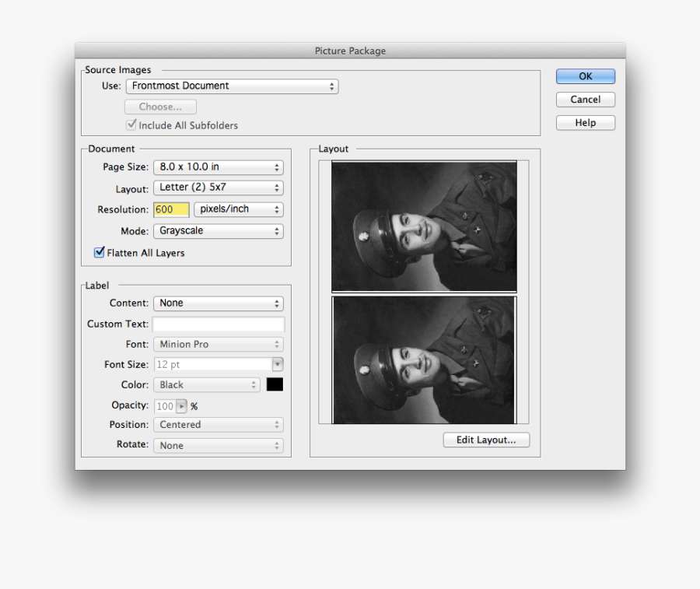Toggle Include All Subfolders checkbox
Screen dimensions: 700x589
click(x=131, y=124)
